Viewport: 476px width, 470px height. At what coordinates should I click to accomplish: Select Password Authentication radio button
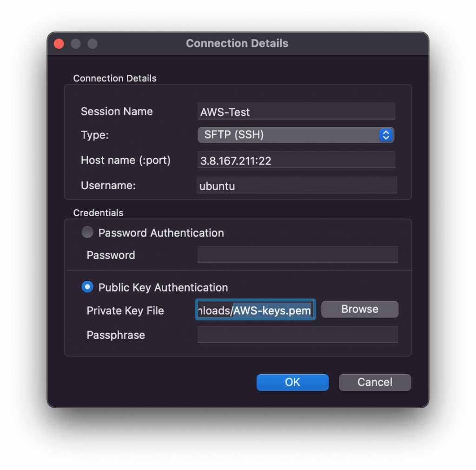pyautogui.click(x=87, y=232)
